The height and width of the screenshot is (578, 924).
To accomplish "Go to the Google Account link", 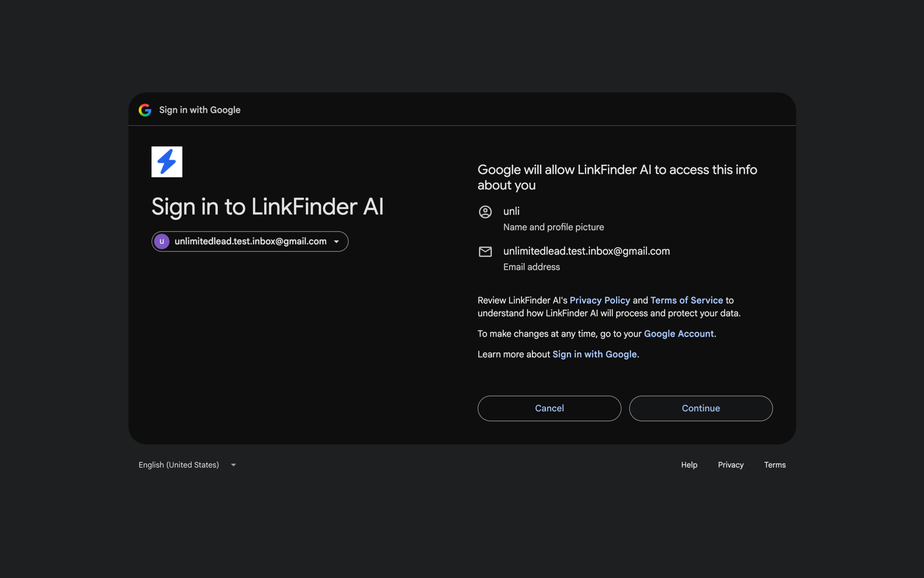I will 679,334.
